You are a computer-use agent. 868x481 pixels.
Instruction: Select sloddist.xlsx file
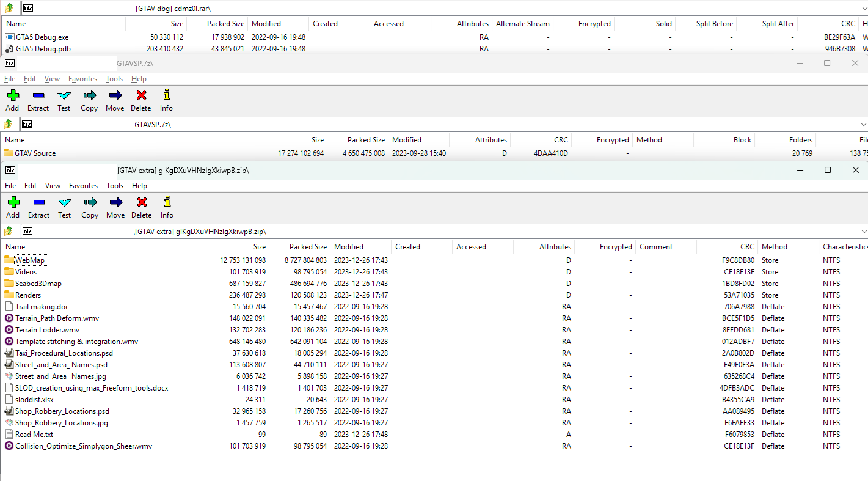pyautogui.click(x=34, y=399)
